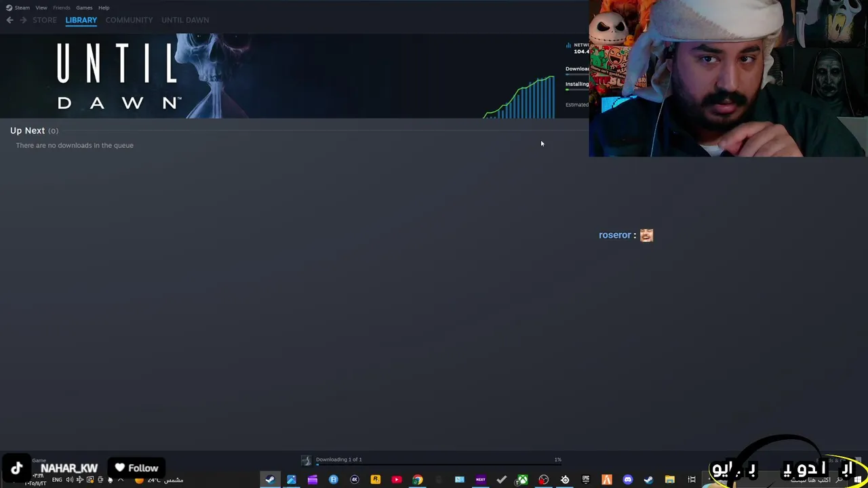Screen dimensions: 868x488
Task: Go back with the left arrow
Action: tap(9, 20)
